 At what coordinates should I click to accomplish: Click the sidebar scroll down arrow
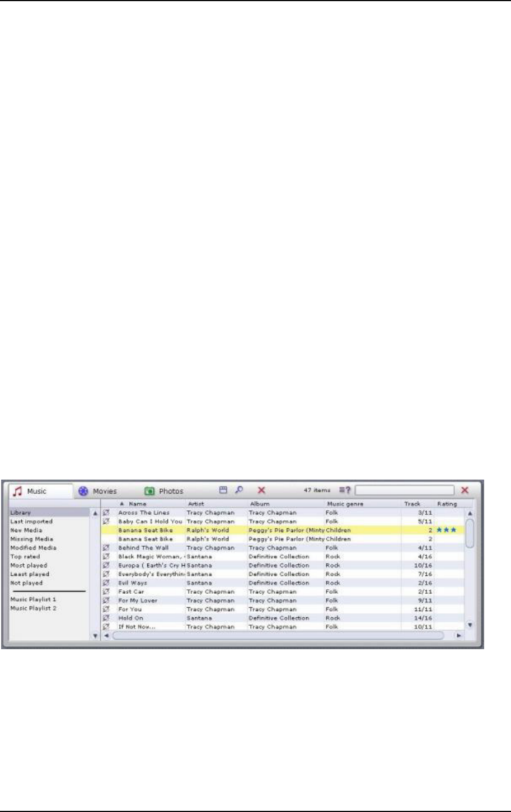95,636
